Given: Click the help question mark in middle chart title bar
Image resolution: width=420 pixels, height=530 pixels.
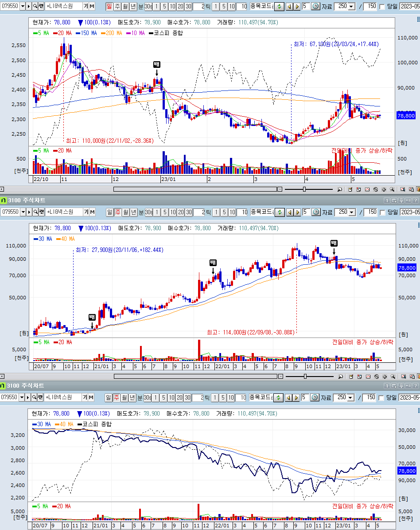Looking at the screenshot, I should pos(416,200).
